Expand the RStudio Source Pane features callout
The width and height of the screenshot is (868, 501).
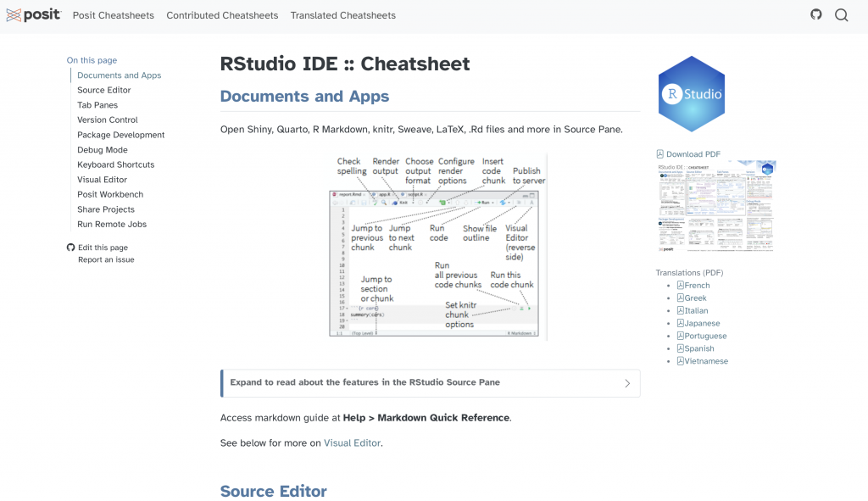tap(430, 383)
